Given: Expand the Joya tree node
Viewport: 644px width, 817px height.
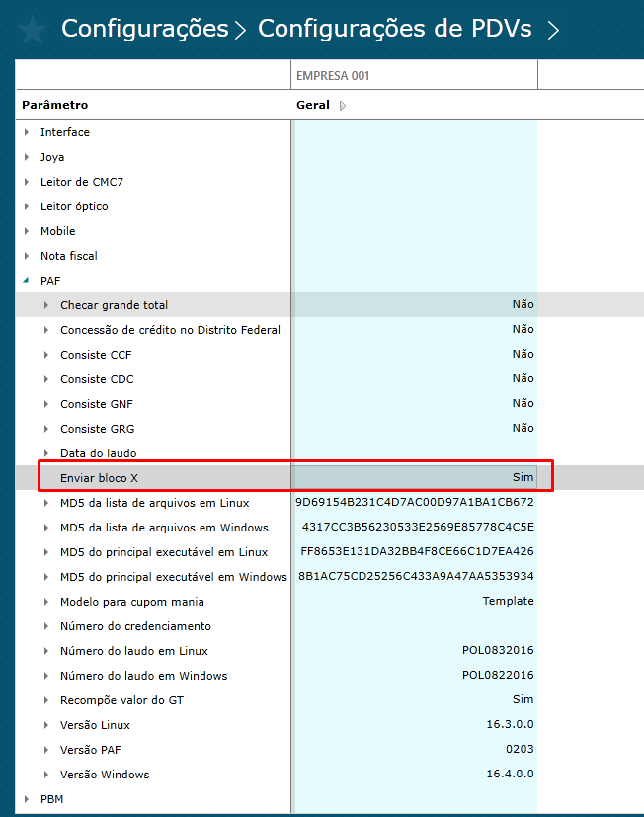Looking at the screenshot, I should (x=27, y=157).
